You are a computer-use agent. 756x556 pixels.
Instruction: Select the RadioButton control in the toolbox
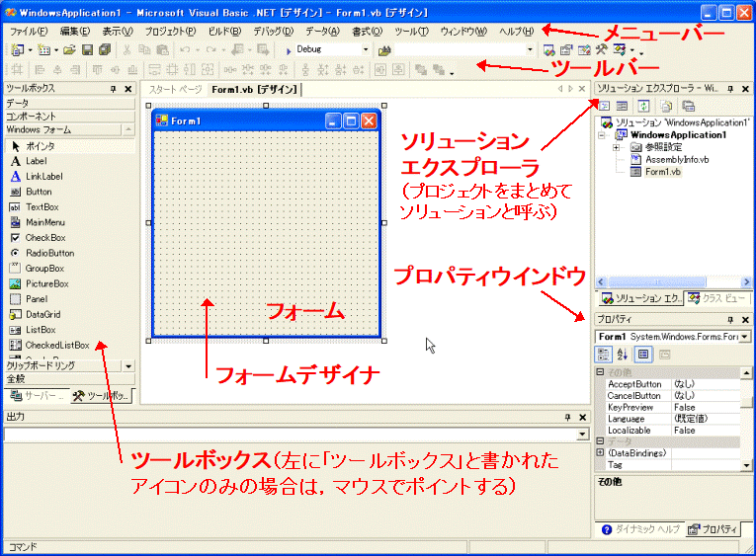tap(48, 253)
